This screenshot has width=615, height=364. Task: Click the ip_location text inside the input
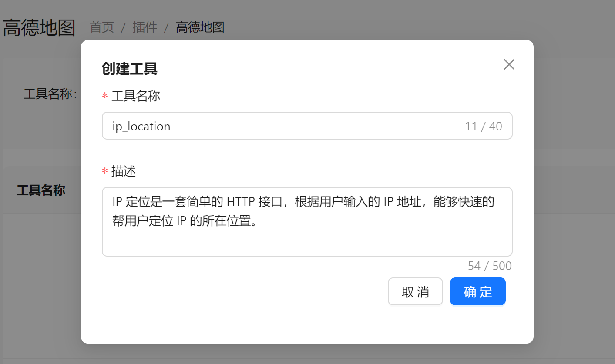141,126
